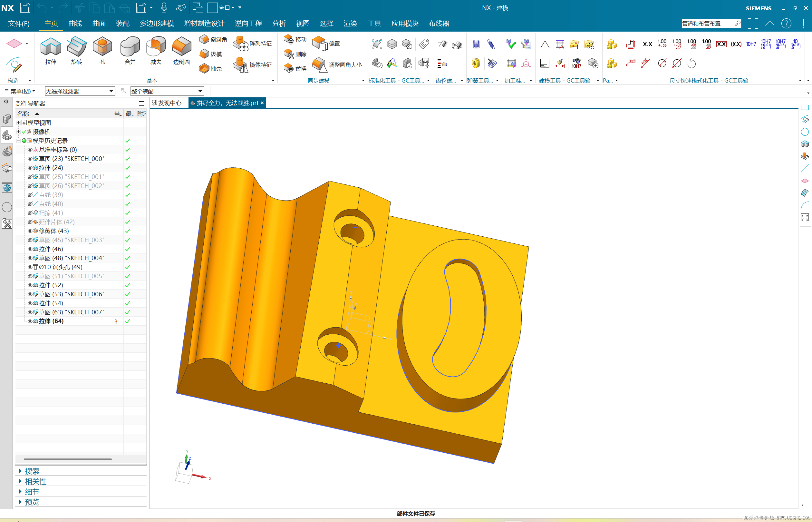Toggle visibility of 拉伸 (64)

click(x=30, y=321)
